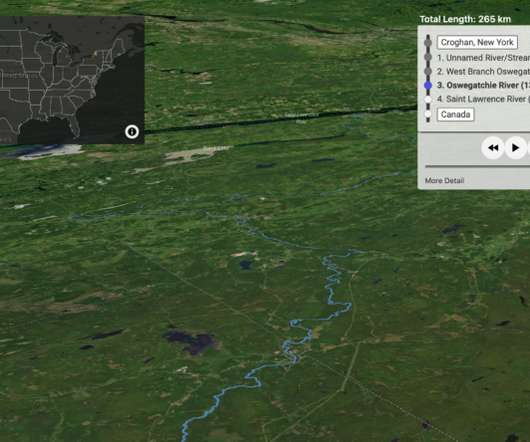The height and width of the screenshot is (442, 530).
Task: Jump to step 4 Saint Lawrence River
Action: tap(483, 99)
